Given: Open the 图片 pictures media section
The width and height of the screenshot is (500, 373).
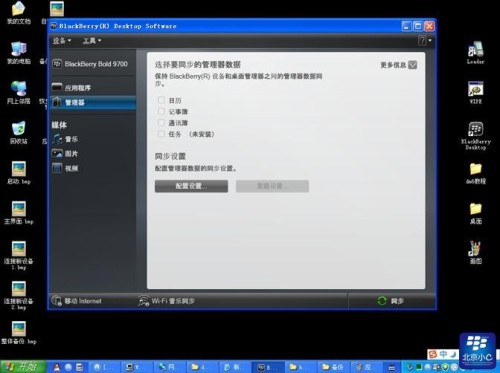Looking at the screenshot, I should click(x=57, y=153).
